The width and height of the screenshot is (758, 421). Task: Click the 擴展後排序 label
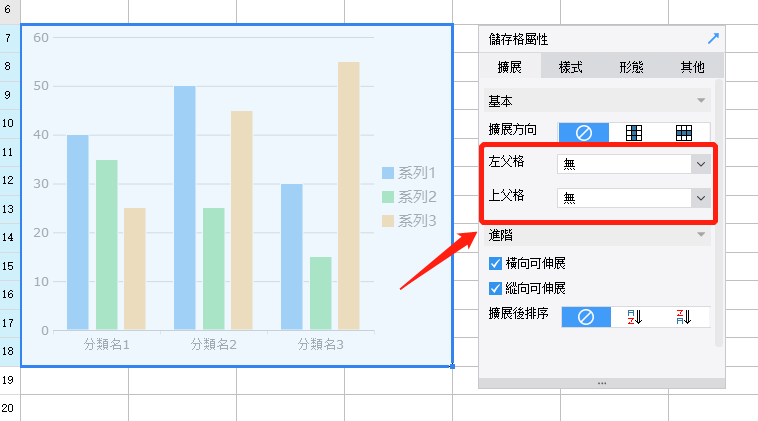[x=518, y=314]
